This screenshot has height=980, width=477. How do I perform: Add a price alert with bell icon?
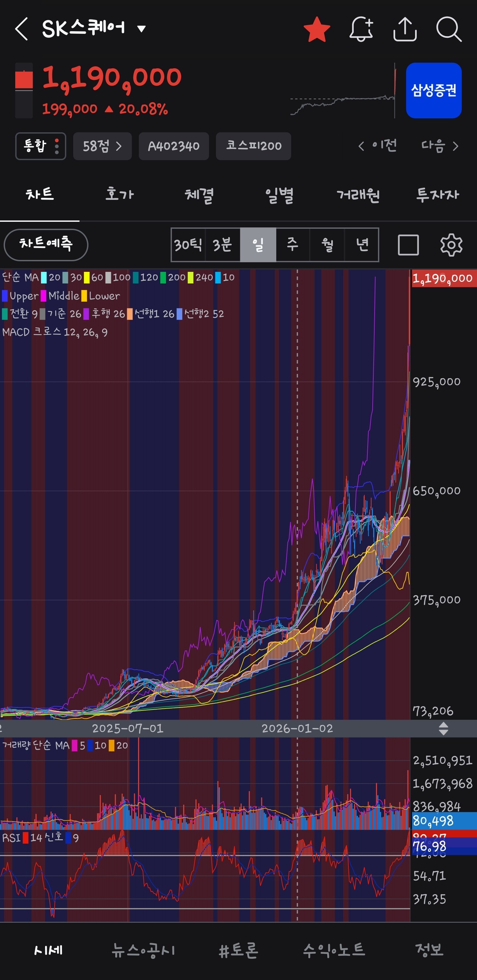pos(361,29)
